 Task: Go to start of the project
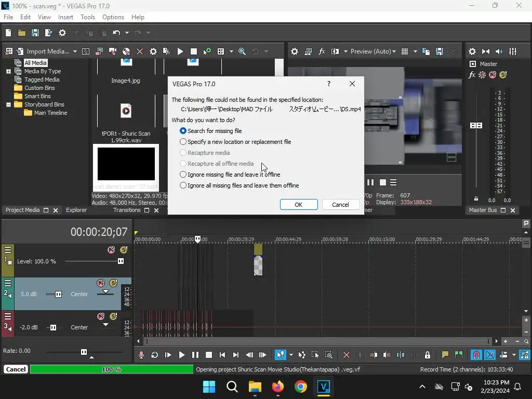point(222,355)
